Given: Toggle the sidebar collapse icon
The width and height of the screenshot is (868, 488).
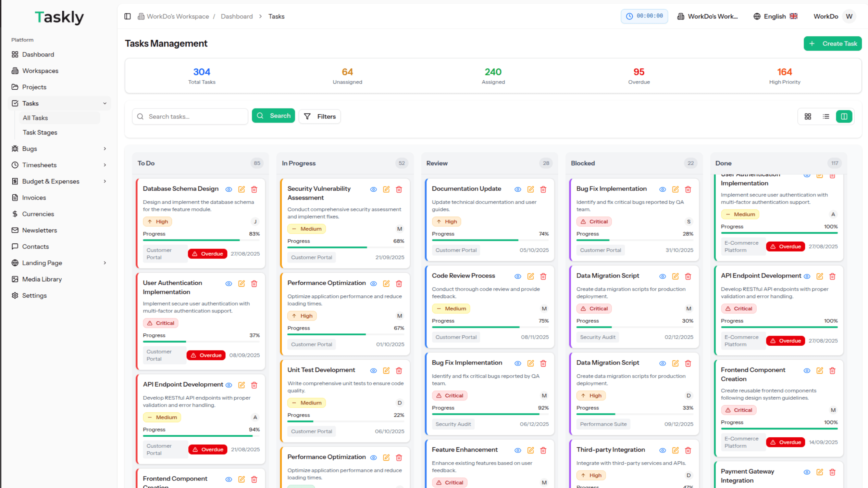Looking at the screenshot, I should click(x=127, y=16).
